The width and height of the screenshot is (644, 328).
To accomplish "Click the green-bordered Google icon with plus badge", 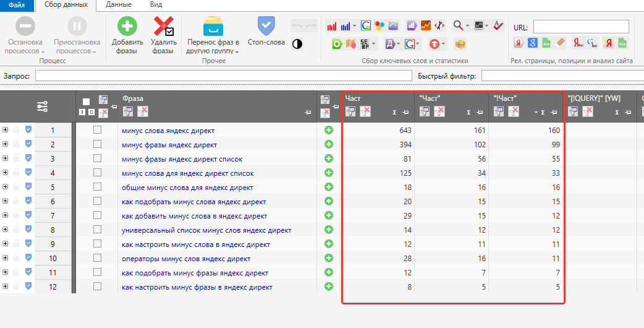I will 366,26.
